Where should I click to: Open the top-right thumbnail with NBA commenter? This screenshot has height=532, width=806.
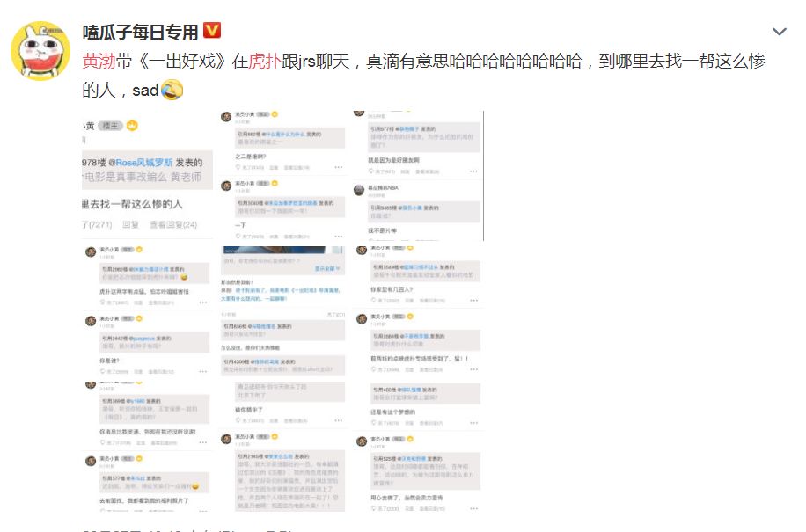tap(418, 175)
